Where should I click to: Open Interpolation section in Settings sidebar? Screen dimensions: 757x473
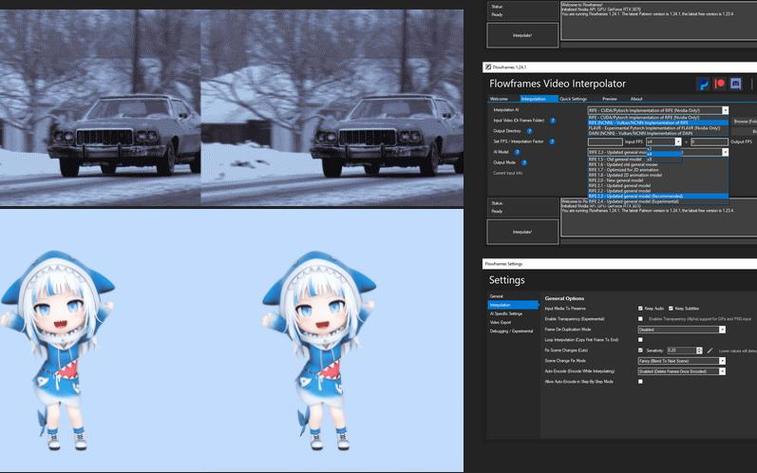513,305
